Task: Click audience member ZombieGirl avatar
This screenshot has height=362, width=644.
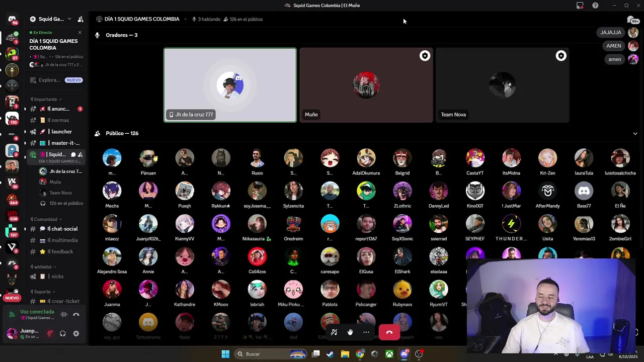Action: click(x=620, y=224)
